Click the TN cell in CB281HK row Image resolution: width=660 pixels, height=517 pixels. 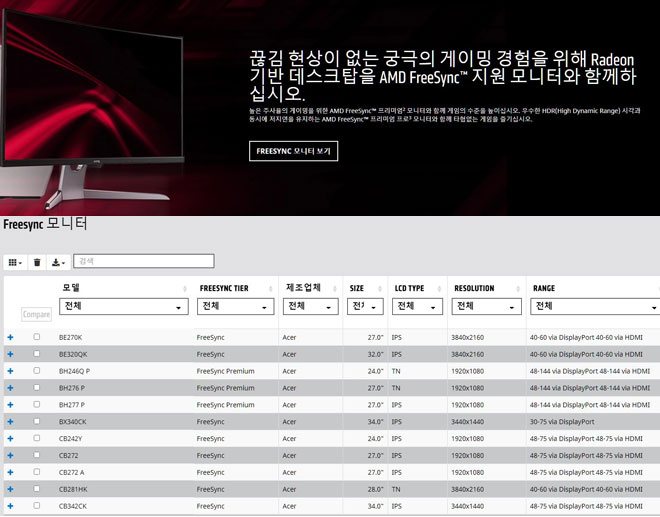pyautogui.click(x=396, y=490)
